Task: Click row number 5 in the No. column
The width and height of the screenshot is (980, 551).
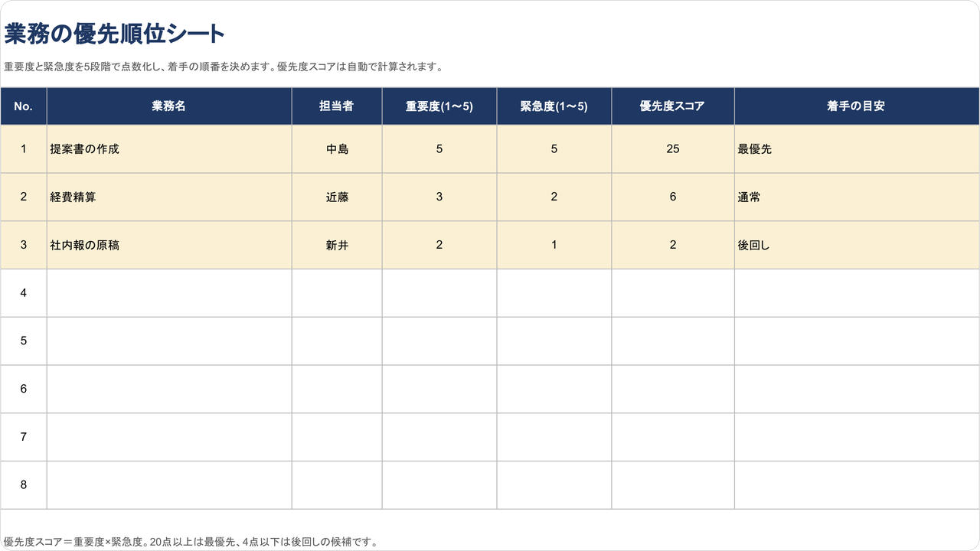Action: pyautogui.click(x=24, y=341)
